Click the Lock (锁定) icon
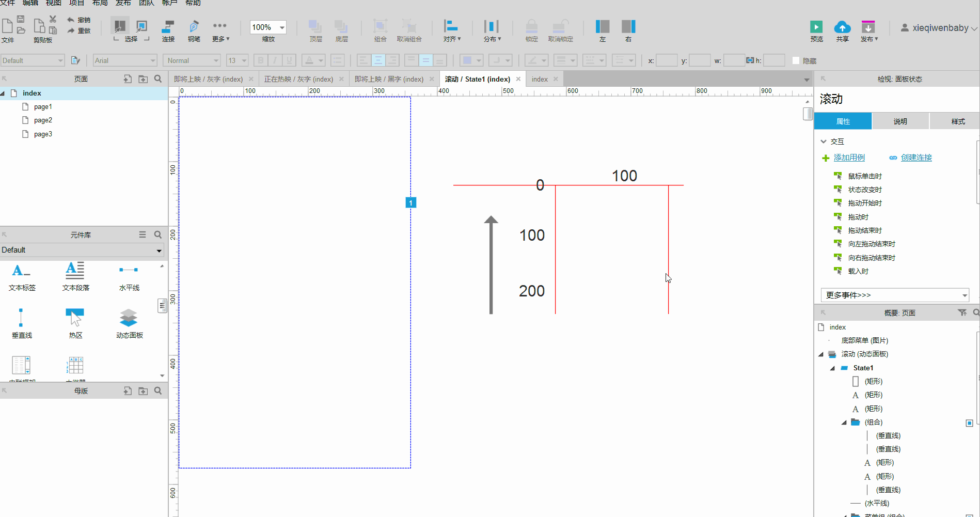 click(531, 26)
